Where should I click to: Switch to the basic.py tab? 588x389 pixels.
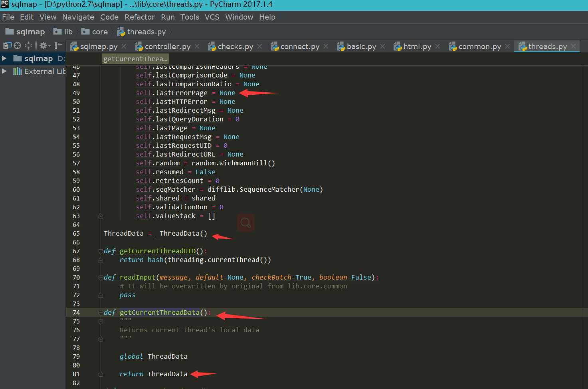coord(361,46)
